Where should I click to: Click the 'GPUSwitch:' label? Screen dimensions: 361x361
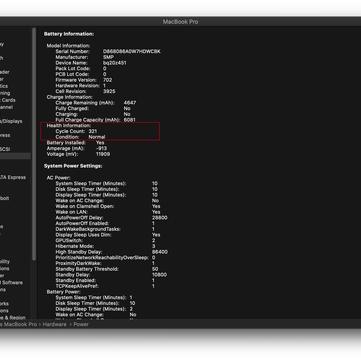click(x=69, y=241)
